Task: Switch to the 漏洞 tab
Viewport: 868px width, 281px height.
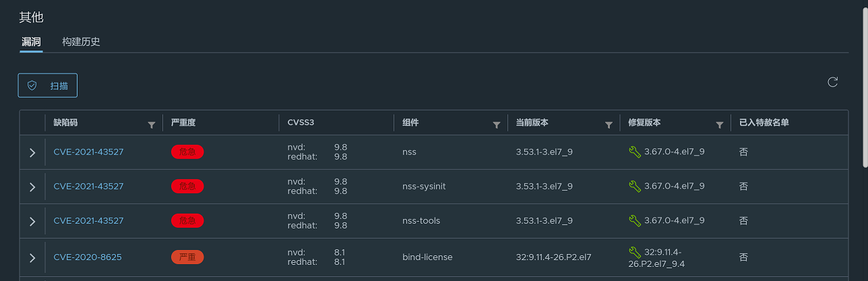Action: point(31,42)
